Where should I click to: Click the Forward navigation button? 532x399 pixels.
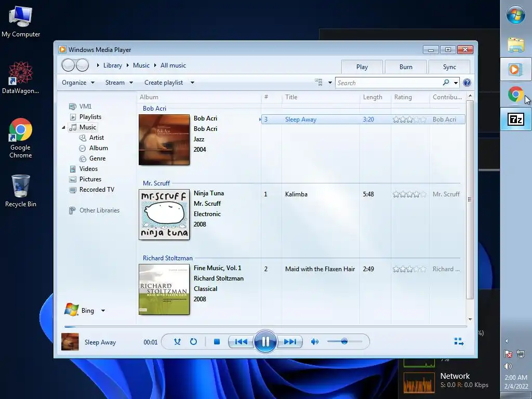click(82, 65)
